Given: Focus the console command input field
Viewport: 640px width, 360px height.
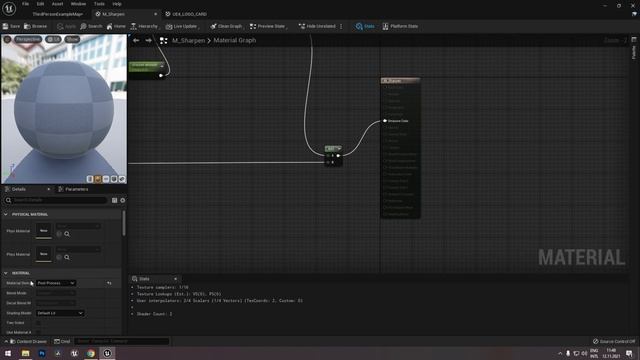Looking at the screenshot, I should pos(122,341).
